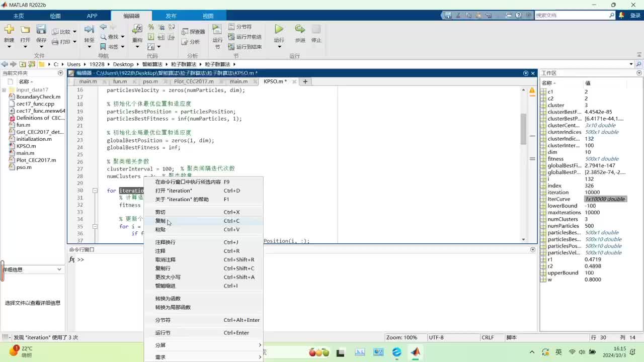Click the IterCurve variable in the workspace
This screenshot has height=362, width=644.
coord(556,199)
